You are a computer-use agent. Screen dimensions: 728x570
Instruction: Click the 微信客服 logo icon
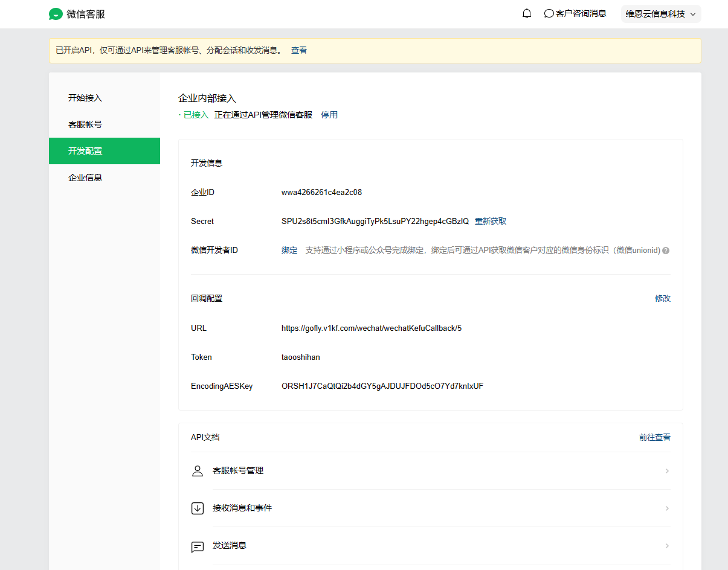point(56,14)
